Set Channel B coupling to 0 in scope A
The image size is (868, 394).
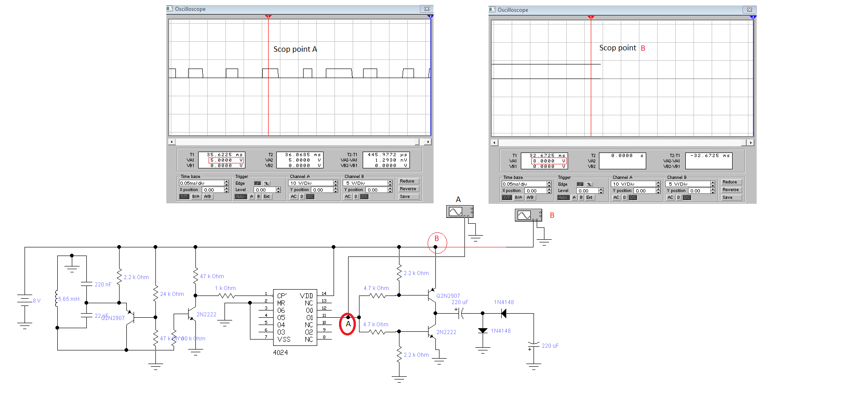(356, 197)
